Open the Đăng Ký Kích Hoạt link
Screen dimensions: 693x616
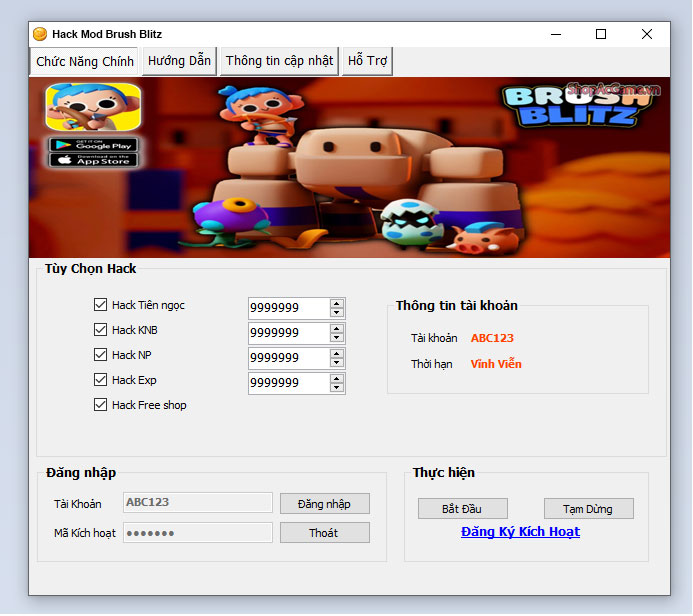(520, 532)
